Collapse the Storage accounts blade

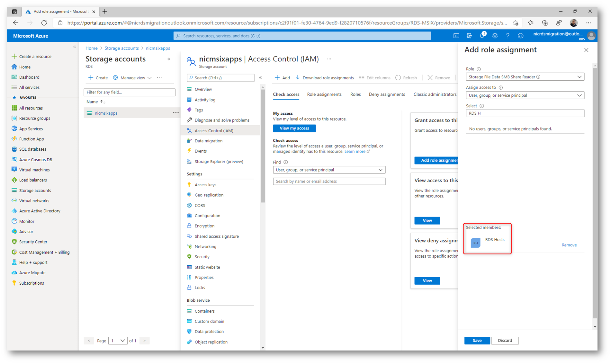169,59
